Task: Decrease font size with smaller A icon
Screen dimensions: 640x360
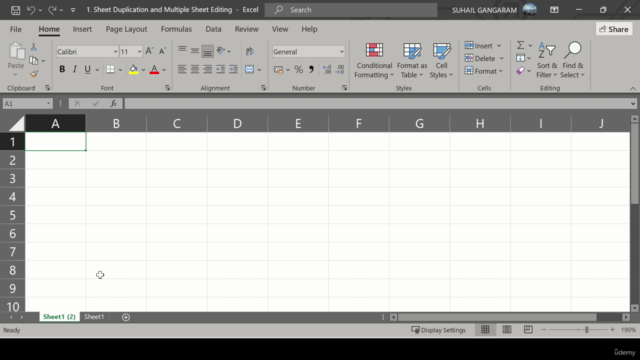Action: (162, 51)
